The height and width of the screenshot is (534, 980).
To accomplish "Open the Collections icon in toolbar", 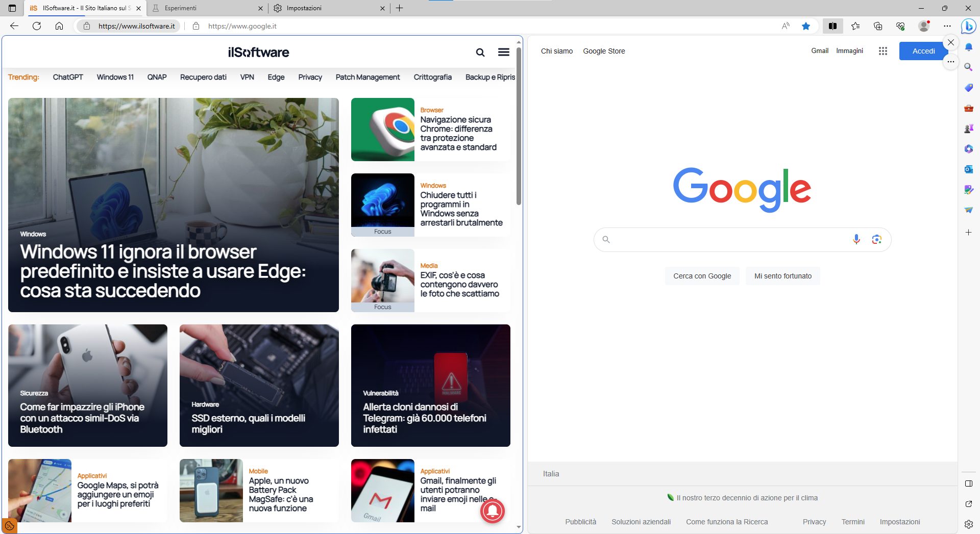I will 878,26.
